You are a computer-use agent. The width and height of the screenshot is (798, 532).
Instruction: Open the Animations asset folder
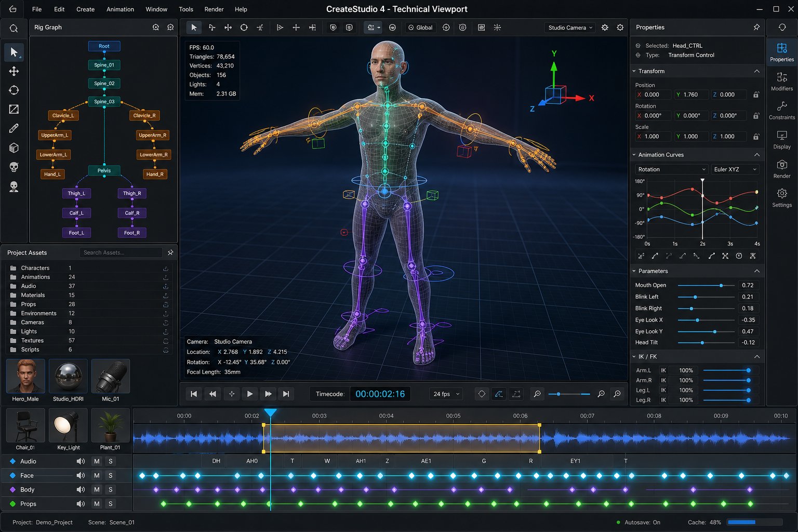35,277
